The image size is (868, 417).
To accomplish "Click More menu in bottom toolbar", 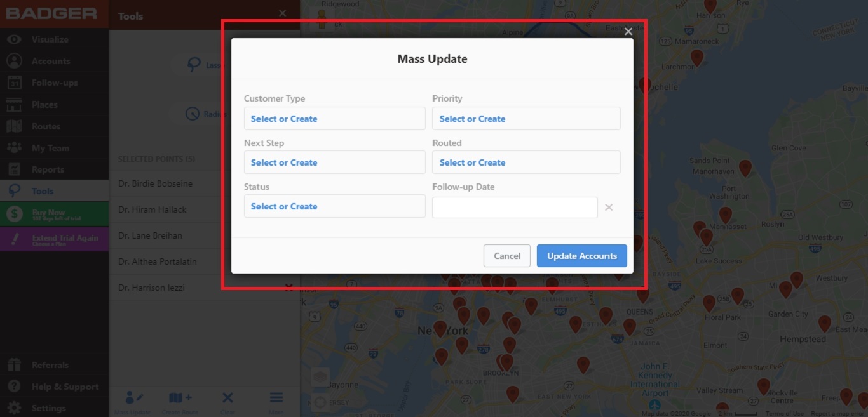I will tap(276, 402).
